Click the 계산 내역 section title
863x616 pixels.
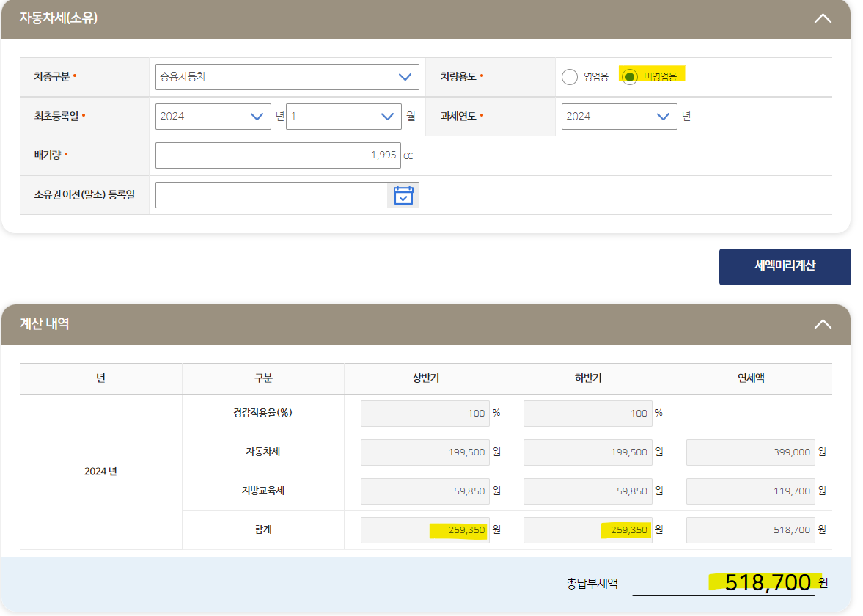44,323
